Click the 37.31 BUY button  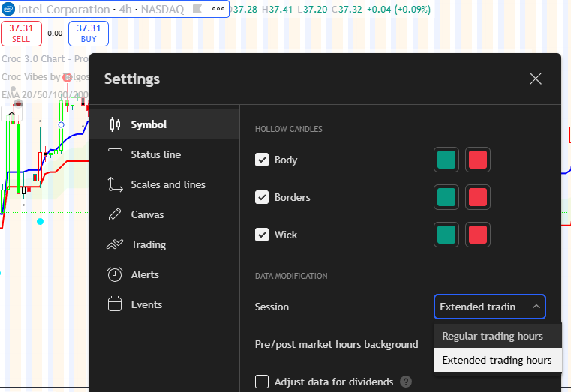coord(89,33)
